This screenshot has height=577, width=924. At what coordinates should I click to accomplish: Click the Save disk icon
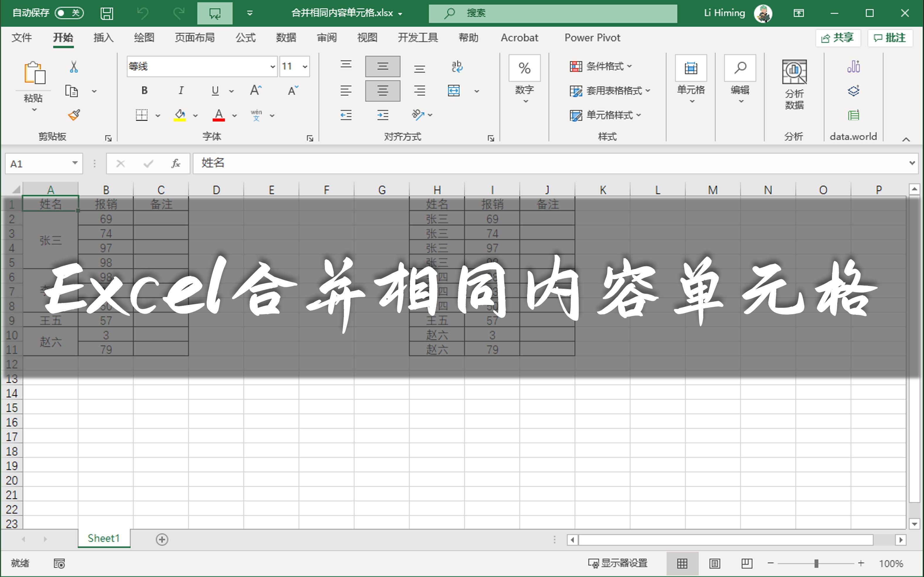tap(106, 13)
